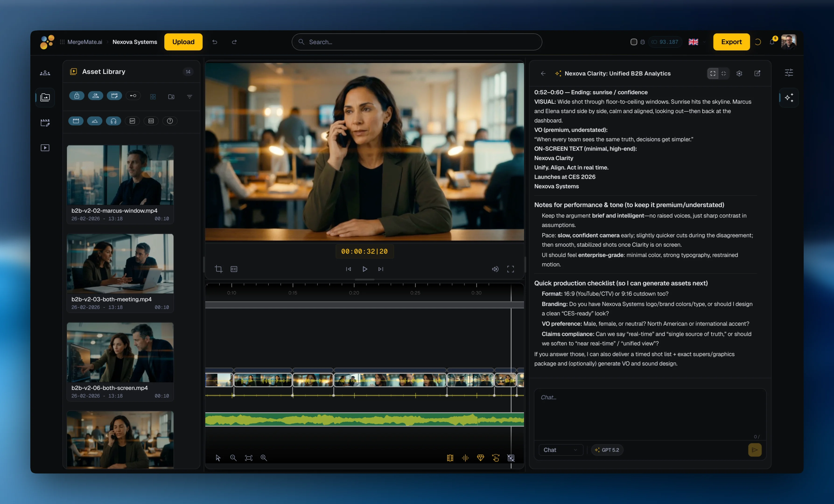Enable captions with the CC toggle under the preview

point(234,269)
